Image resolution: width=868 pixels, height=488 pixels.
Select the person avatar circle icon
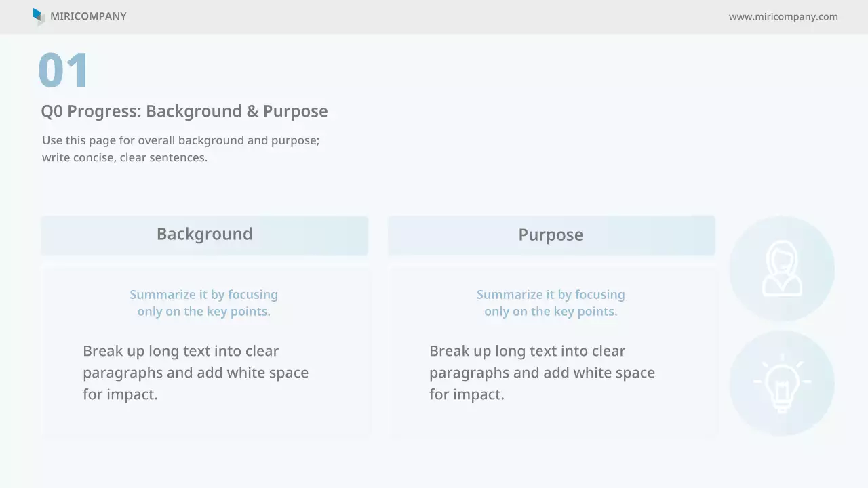782,269
